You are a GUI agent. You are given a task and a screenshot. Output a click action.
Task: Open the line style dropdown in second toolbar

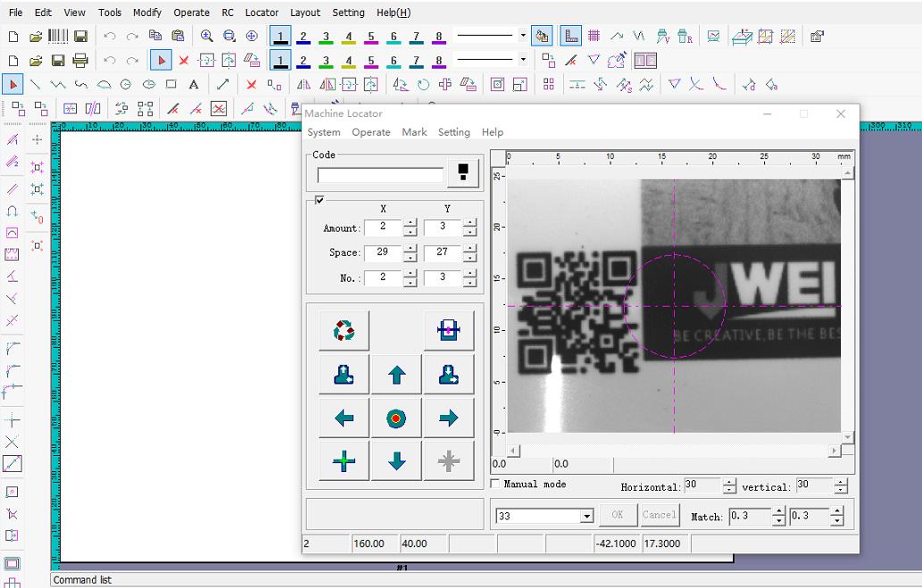(x=523, y=60)
